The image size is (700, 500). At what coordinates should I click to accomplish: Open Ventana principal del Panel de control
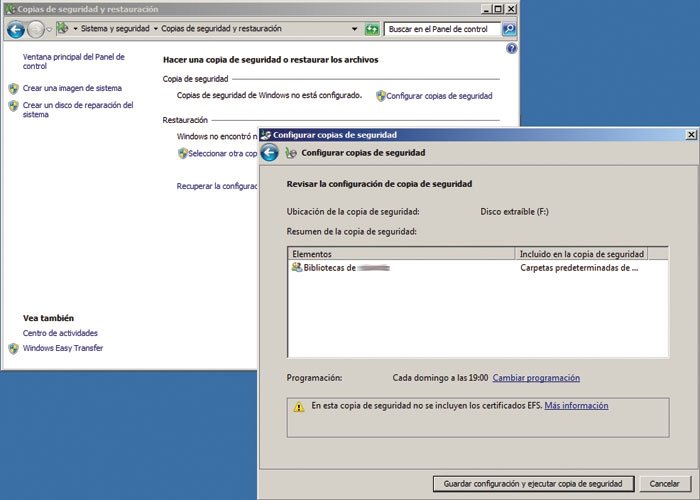point(74,62)
